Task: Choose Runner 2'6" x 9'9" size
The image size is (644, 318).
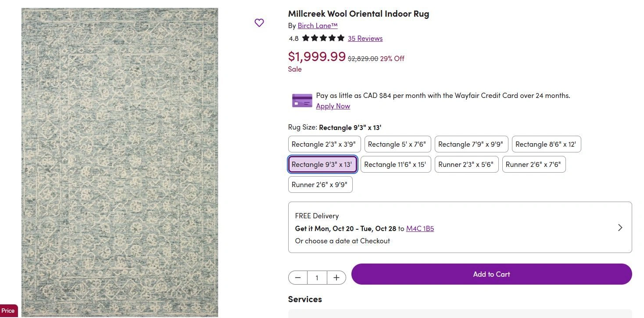Action: click(320, 184)
